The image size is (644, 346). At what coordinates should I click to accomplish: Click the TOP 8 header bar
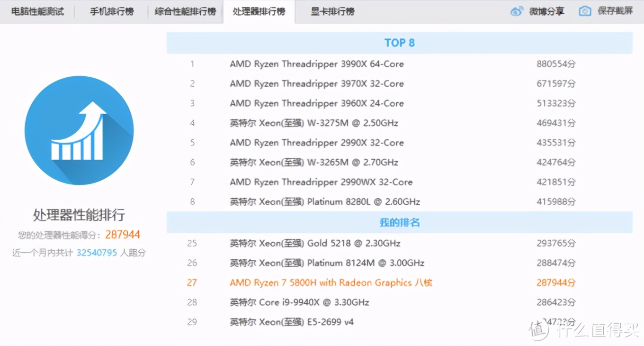click(x=399, y=43)
